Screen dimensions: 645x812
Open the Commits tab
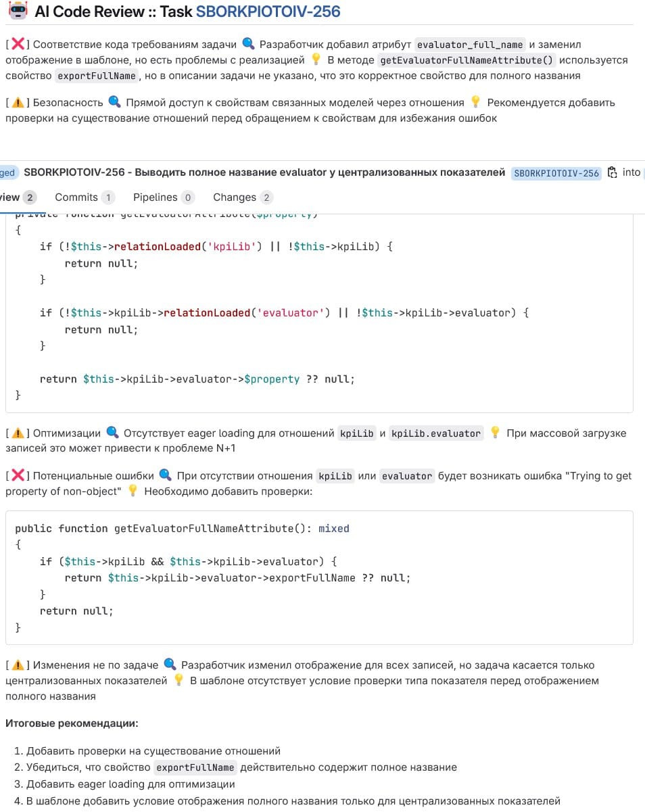76,197
